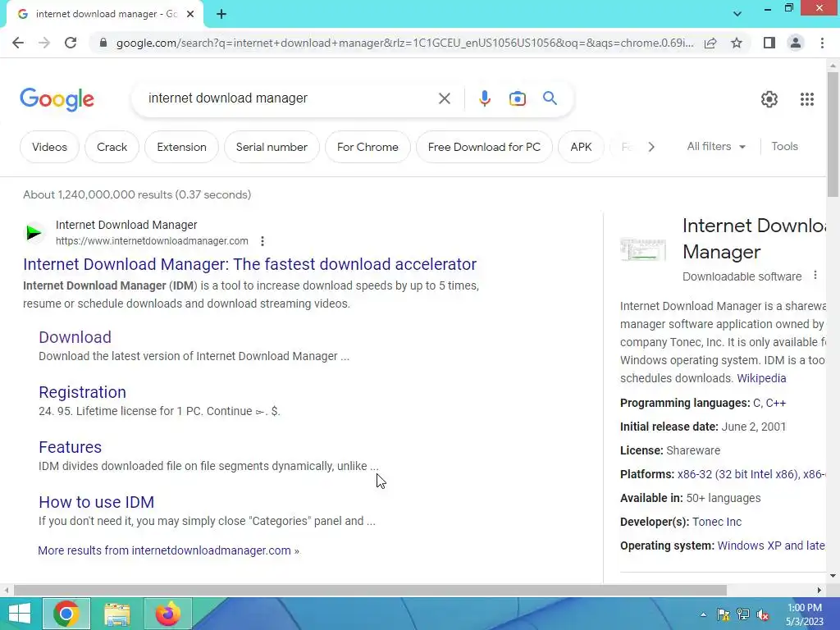Close the internet download manager tab
Viewport: 840px width, 630px height.
pyautogui.click(x=190, y=14)
